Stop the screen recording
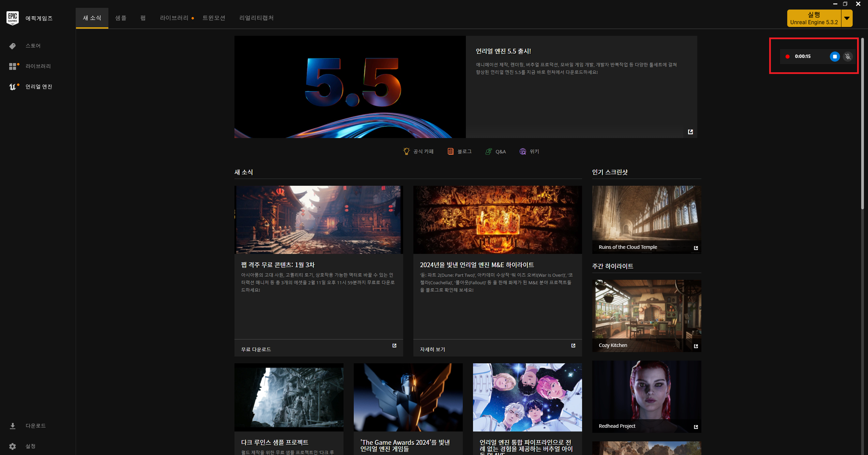This screenshot has height=455, width=868. [x=835, y=57]
